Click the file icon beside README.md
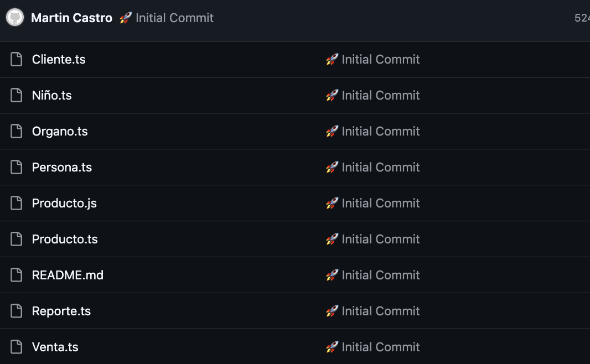Screen dimensions: 590x364 click(x=17, y=275)
